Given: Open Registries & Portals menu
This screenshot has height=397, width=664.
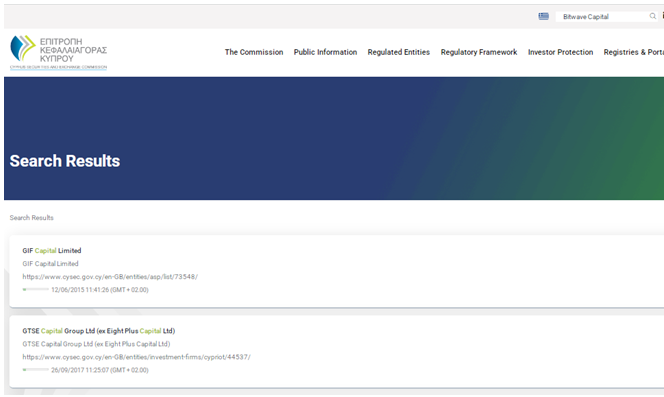Looking at the screenshot, I should coord(634,52).
